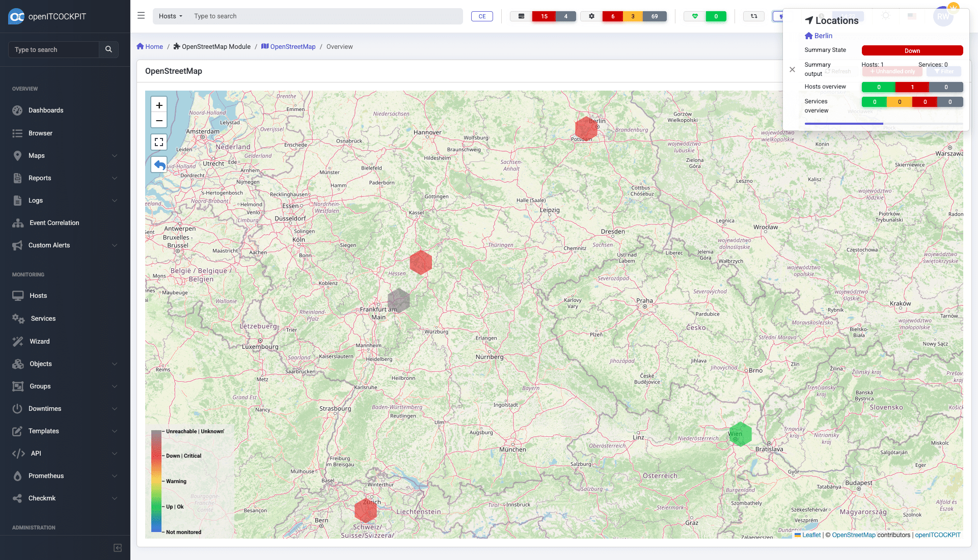This screenshot has width=978, height=560.
Task: Click the state color gradient legend bar
Action: pyautogui.click(x=156, y=482)
